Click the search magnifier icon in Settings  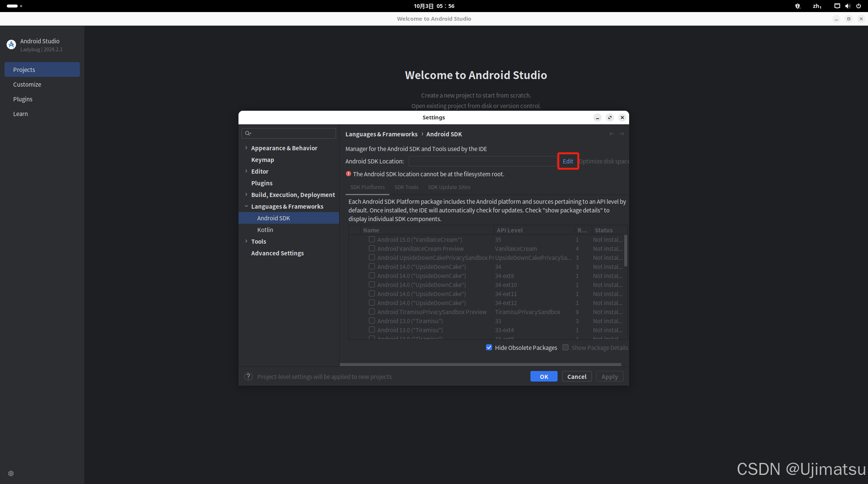248,133
